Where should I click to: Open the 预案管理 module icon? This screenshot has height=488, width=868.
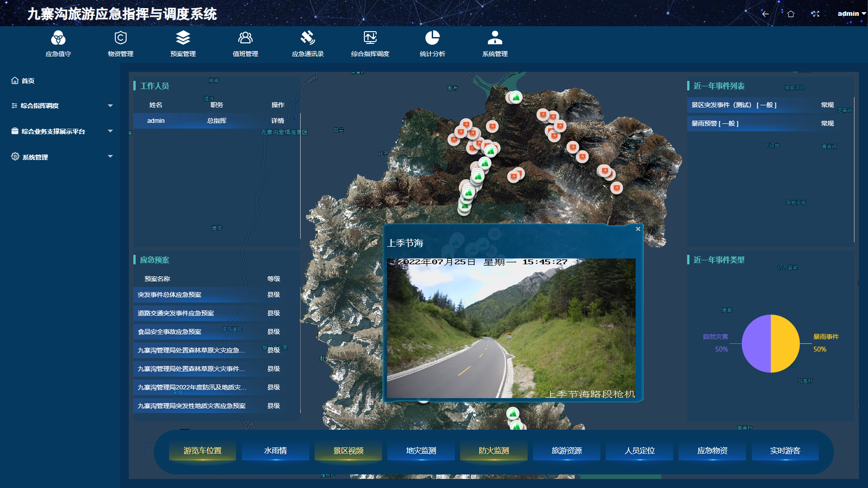coord(183,38)
